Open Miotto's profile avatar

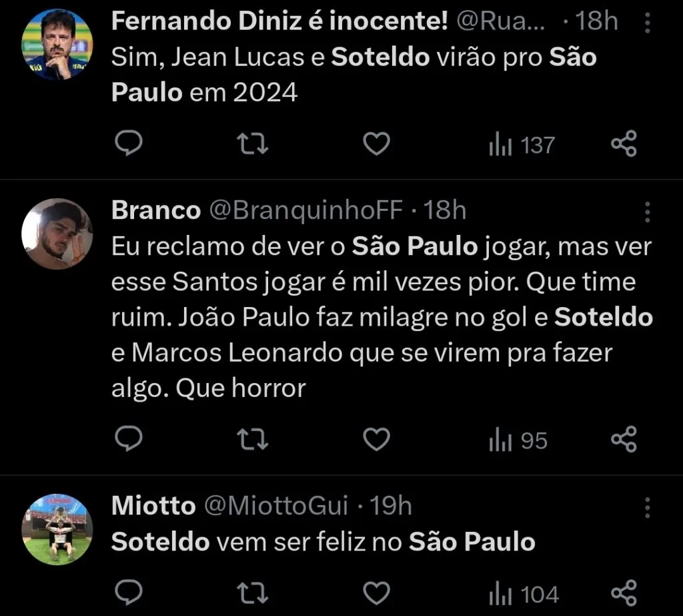tap(57, 529)
